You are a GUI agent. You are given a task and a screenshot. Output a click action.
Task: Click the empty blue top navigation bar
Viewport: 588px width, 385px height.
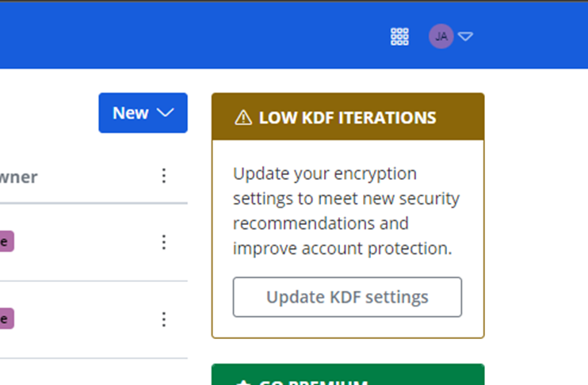coord(198,36)
